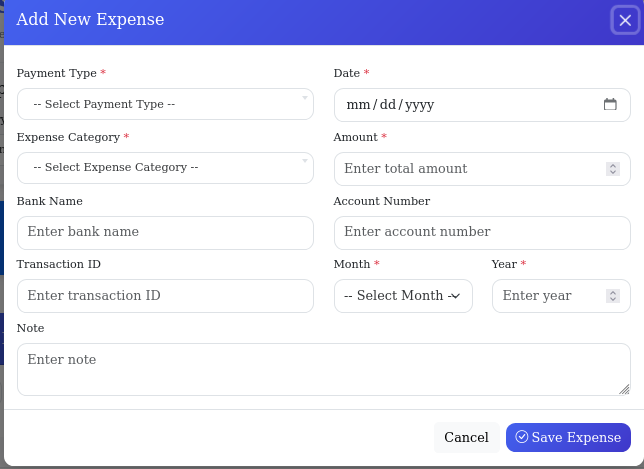Open the date picker calendar icon
644x469 pixels.
pyautogui.click(x=610, y=104)
